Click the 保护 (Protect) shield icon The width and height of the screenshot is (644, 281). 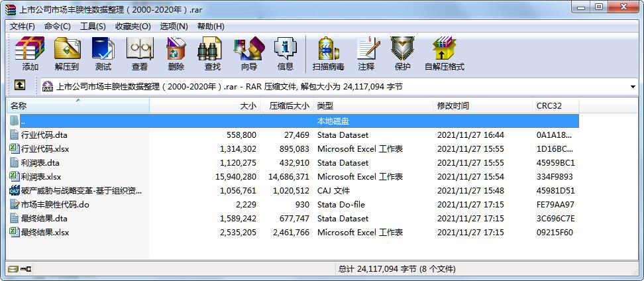[402, 54]
